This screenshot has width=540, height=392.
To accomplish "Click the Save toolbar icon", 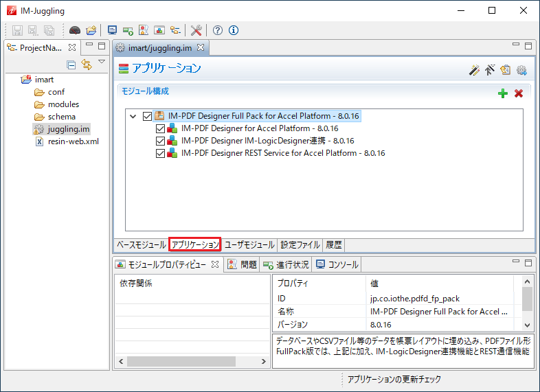I will (x=17, y=30).
